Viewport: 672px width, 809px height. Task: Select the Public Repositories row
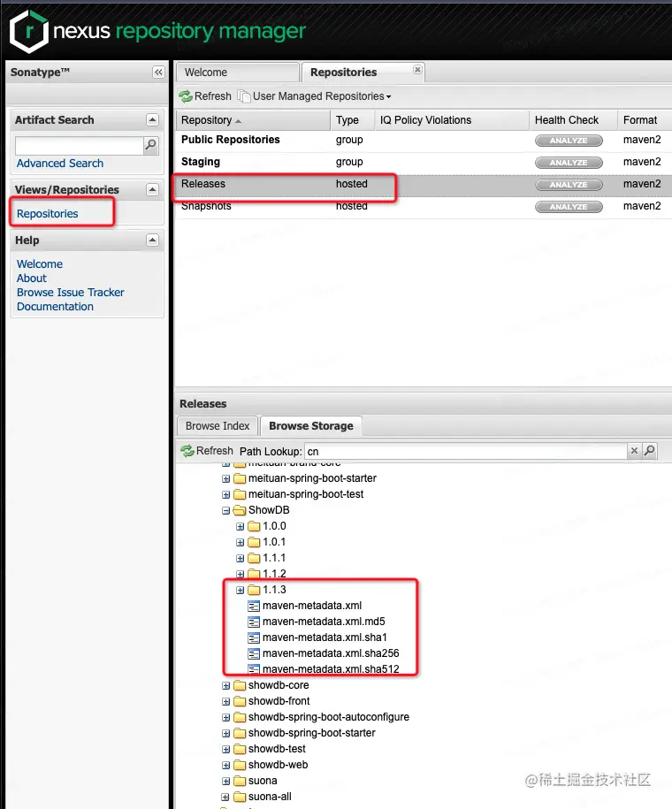(x=424, y=141)
